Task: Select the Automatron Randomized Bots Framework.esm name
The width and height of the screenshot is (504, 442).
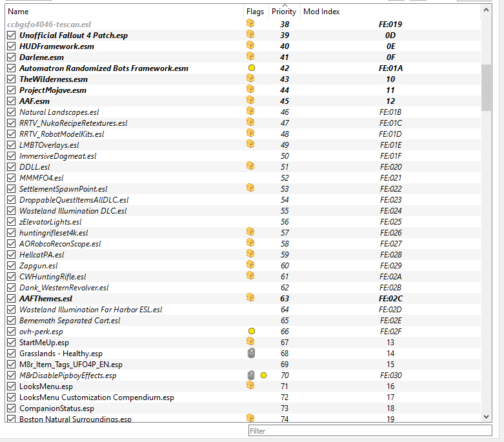Action: coord(104,68)
